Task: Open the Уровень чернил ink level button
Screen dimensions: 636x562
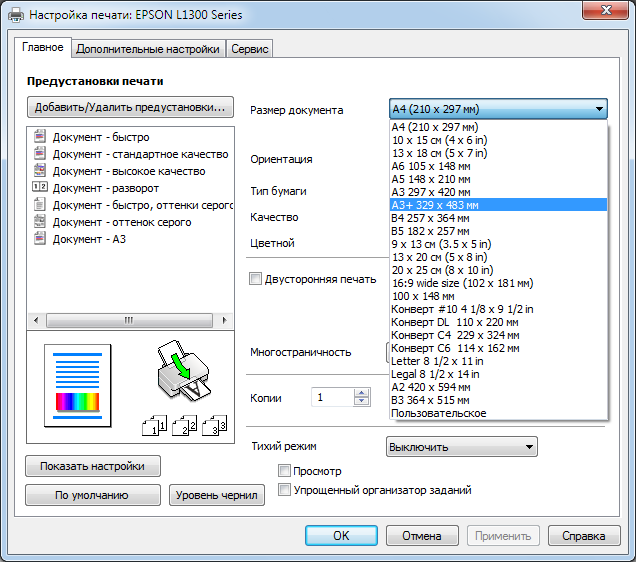Action: click(217, 495)
